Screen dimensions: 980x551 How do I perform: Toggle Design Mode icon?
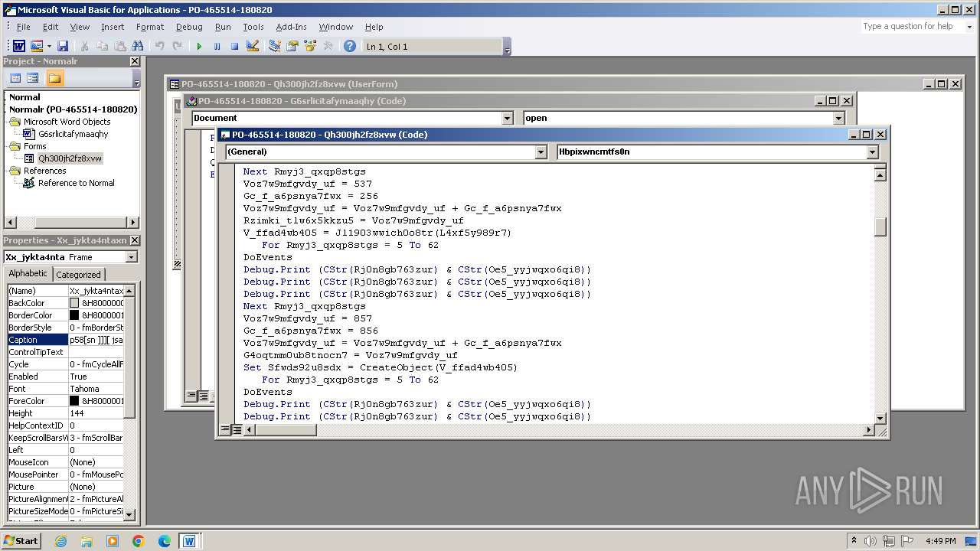click(253, 47)
